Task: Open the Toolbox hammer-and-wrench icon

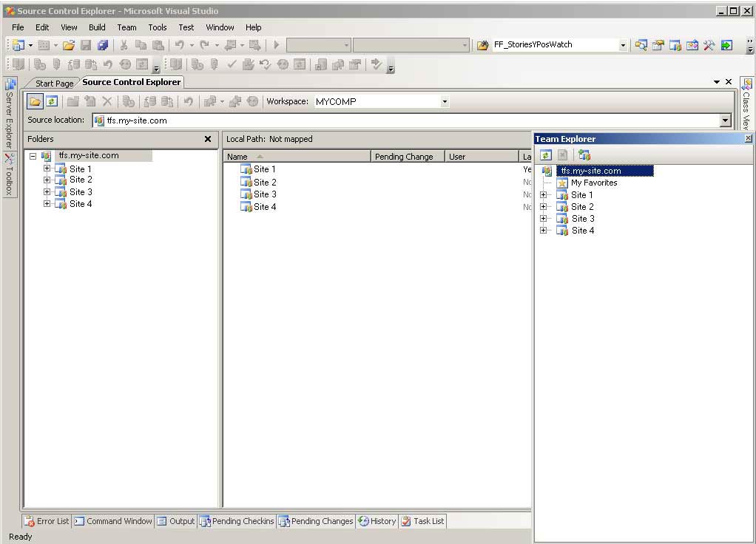Action: (709, 45)
